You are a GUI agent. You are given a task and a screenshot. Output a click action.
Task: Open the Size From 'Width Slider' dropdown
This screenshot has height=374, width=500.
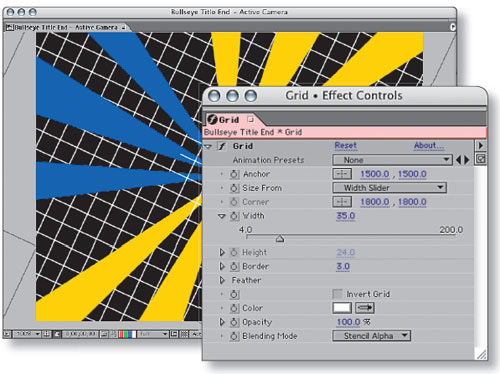(389, 188)
